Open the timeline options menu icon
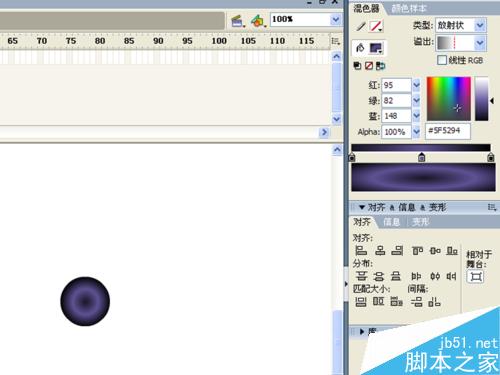Screen dimensions: 500x375 (x=336, y=41)
